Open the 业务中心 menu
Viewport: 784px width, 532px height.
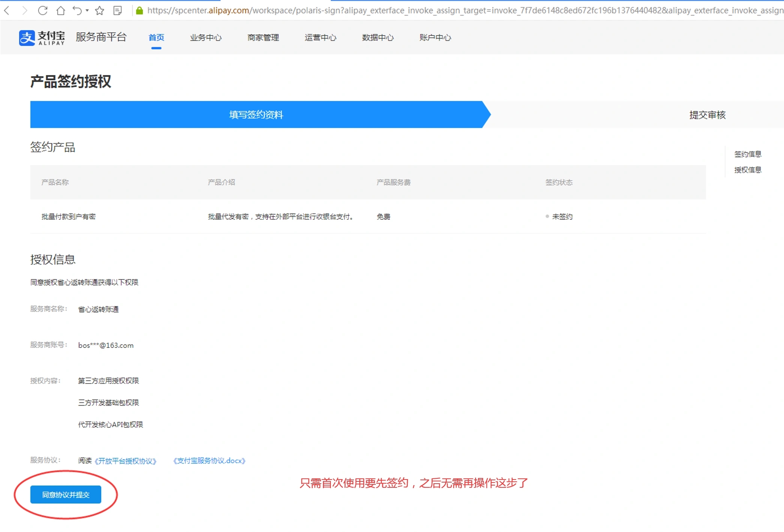coord(206,37)
